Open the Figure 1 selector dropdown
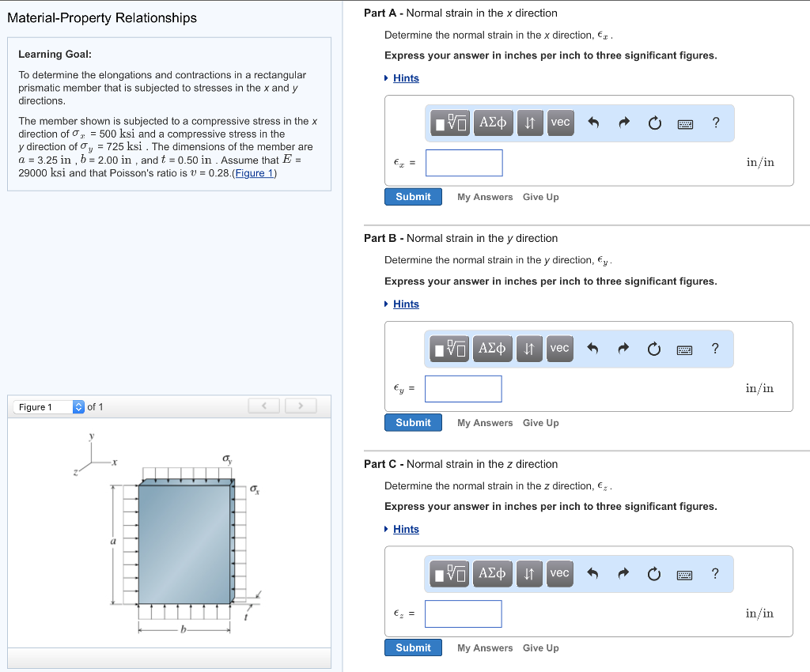Viewport: 810px width, 672px height. (x=48, y=406)
